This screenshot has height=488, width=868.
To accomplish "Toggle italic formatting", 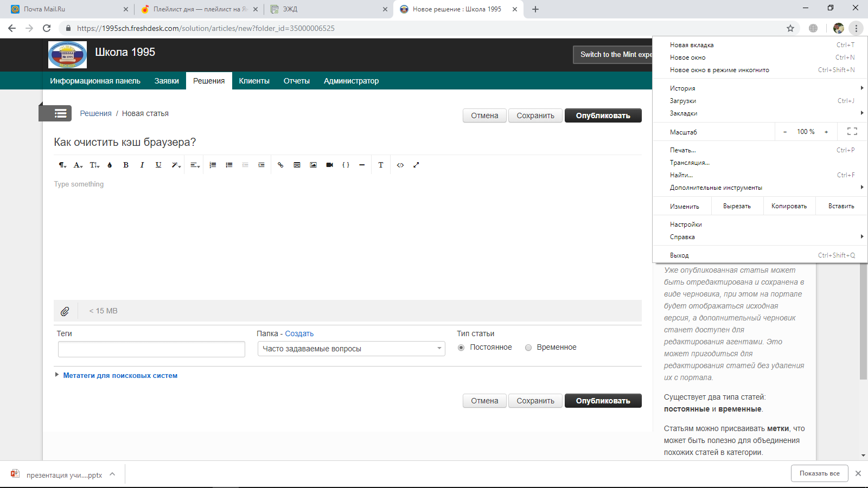I will pos(142,165).
